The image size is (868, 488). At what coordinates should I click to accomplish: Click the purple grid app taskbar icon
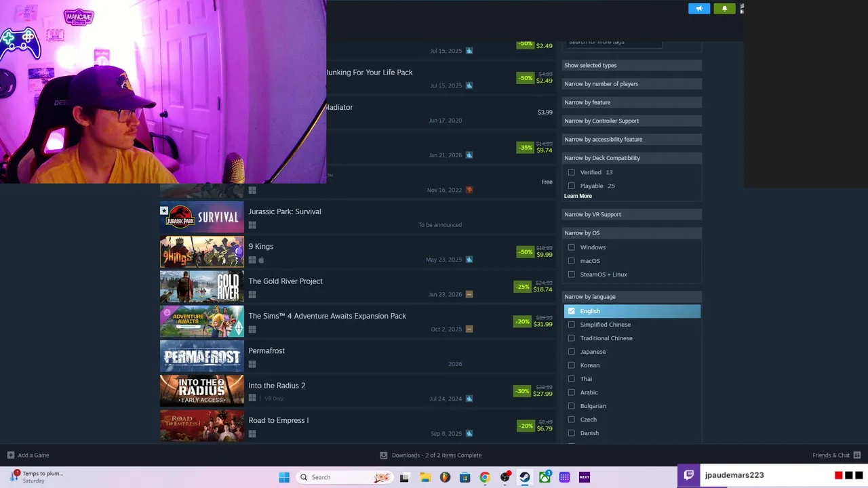[565, 477]
